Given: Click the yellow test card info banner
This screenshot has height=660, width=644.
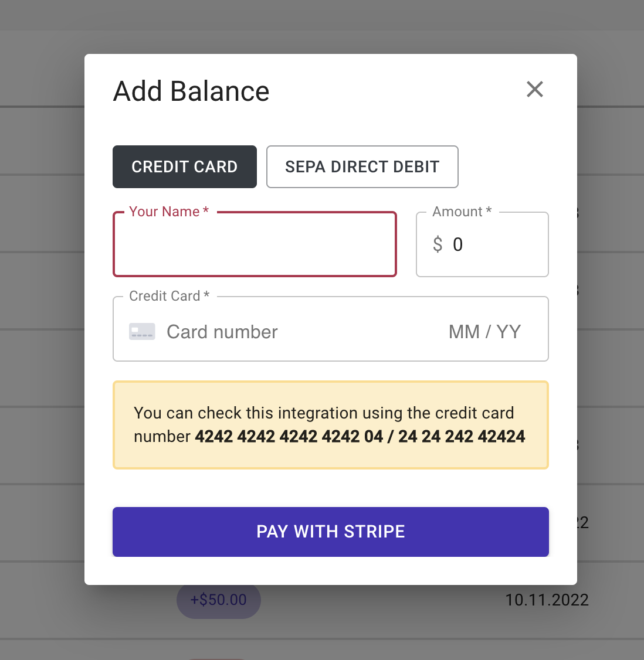Looking at the screenshot, I should pos(331,425).
